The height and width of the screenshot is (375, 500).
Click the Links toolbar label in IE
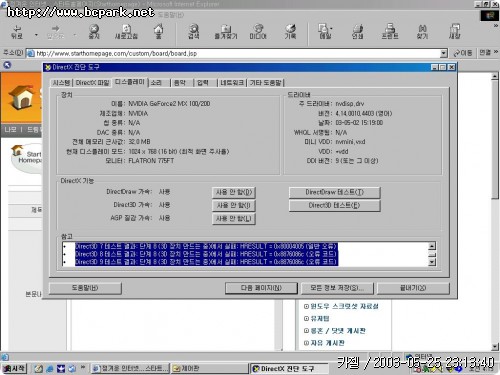[485, 52]
